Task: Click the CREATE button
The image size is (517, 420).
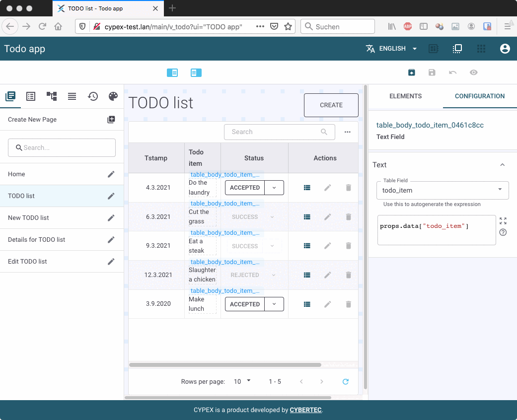Action: point(331,105)
